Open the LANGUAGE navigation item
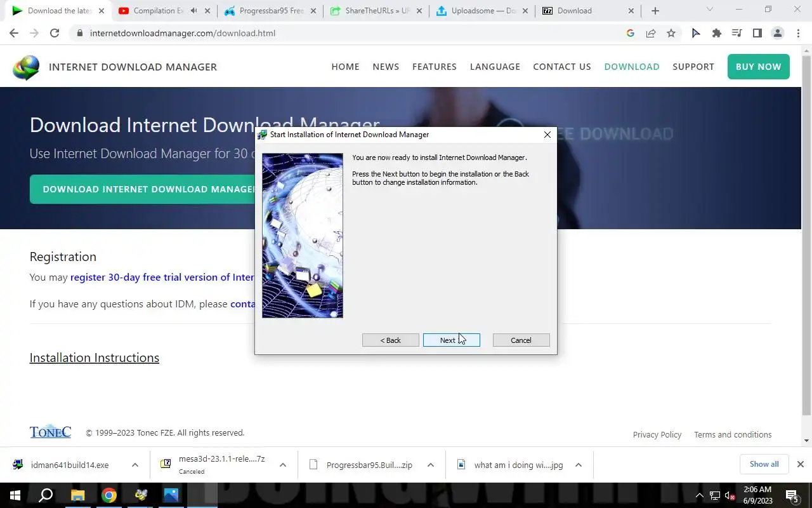The height and width of the screenshot is (508, 812). click(495, 67)
